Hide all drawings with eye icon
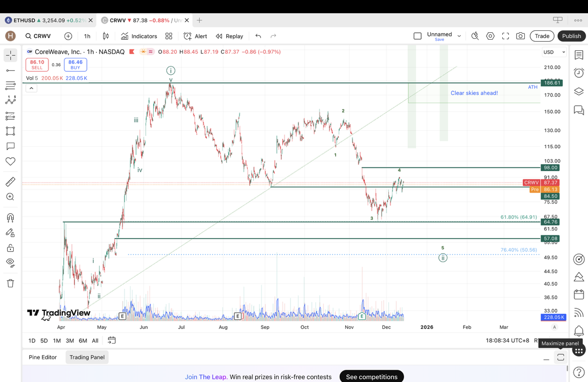The image size is (588, 382). pyautogui.click(x=10, y=263)
